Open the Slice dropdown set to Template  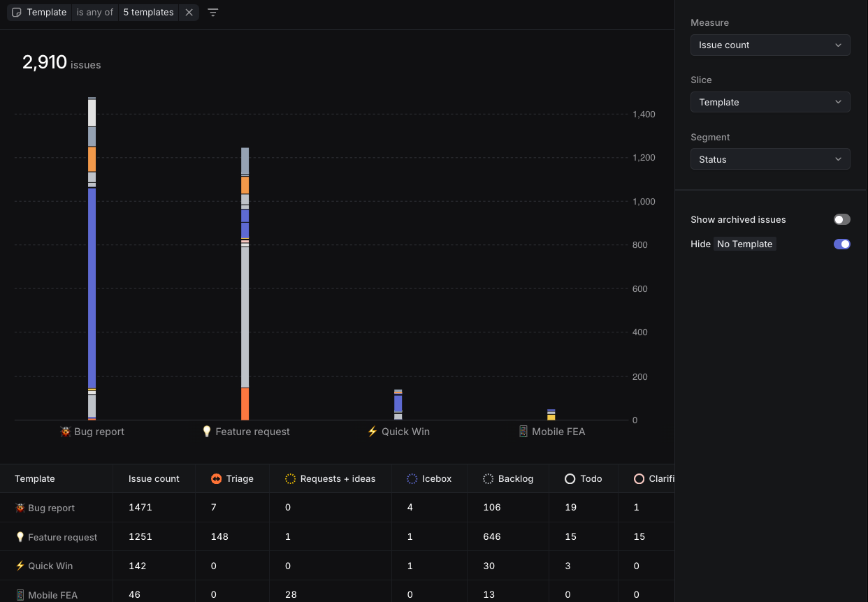coord(769,102)
